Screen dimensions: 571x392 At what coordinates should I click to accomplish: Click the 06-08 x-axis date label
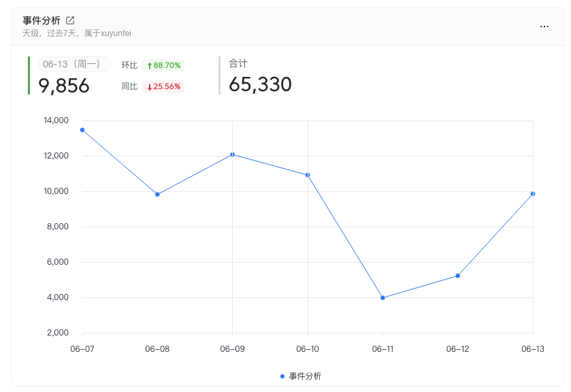(x=157, y=349)
